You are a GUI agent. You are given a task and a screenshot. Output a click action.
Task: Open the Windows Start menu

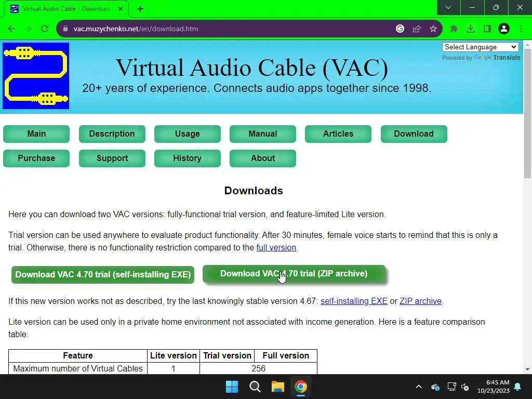click(x=232, y=387)
